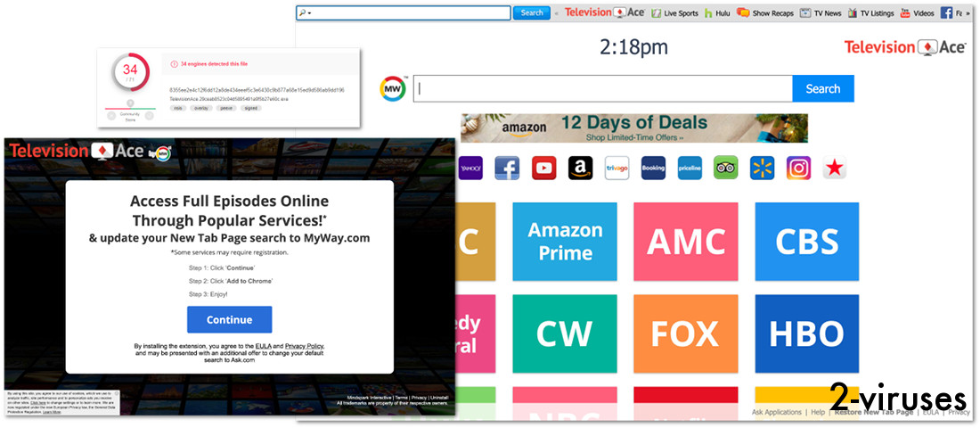Click the Uninstall footer link

coord(438,398)
